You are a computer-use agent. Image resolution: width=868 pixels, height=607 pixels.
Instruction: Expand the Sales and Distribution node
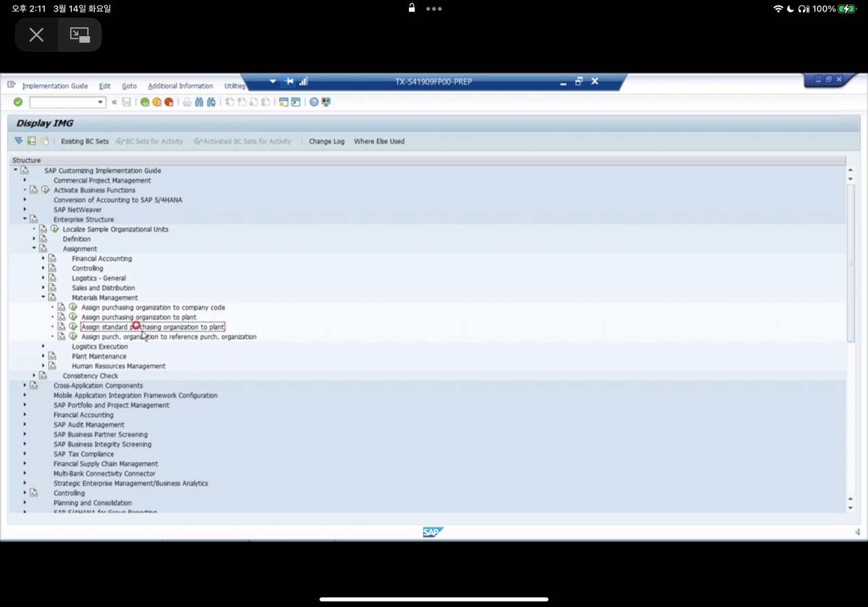click(x=43, y=288)
